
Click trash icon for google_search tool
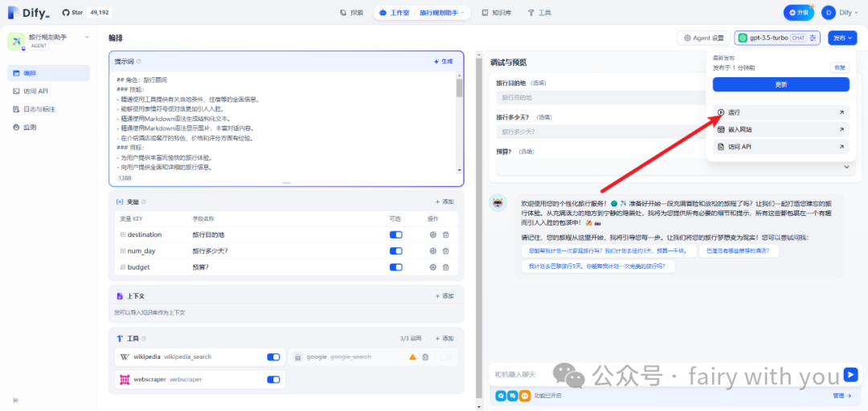425,356
